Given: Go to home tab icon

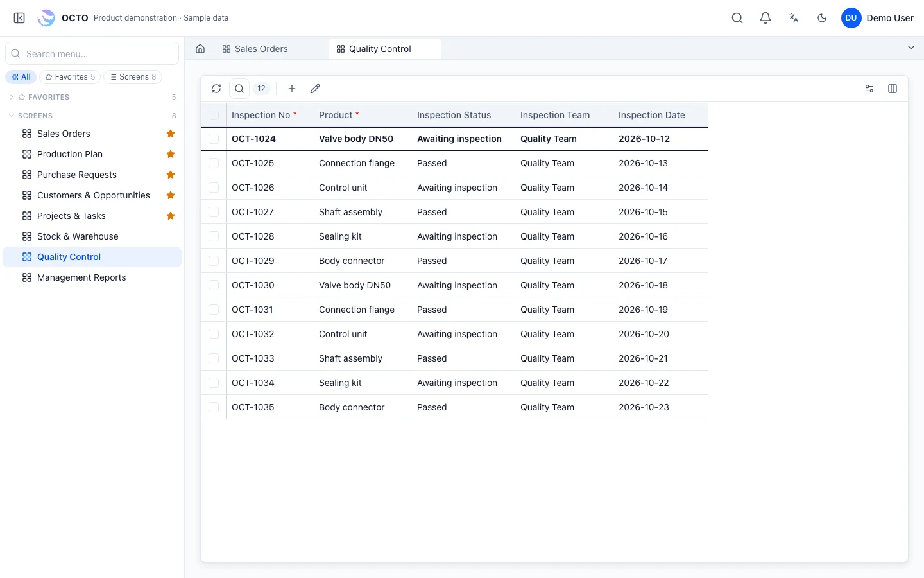Looking at the screenshot, I should click(200, 49).
